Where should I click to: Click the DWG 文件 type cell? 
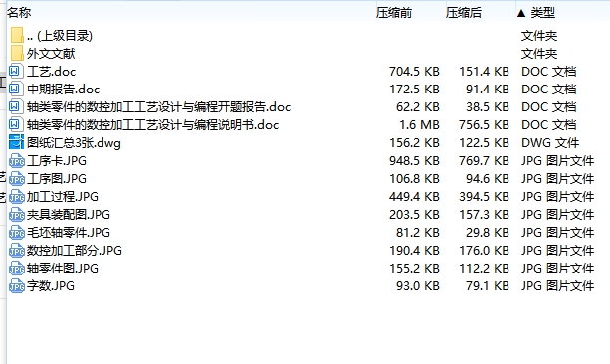[x=550, y=143]
